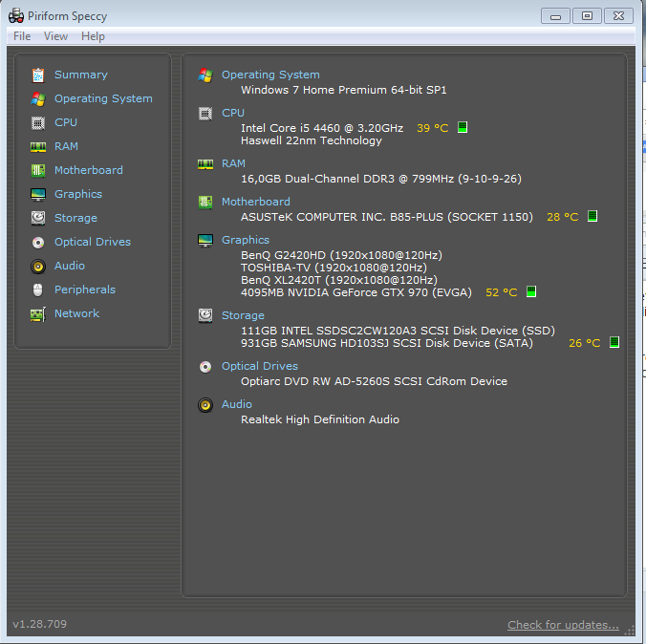Click the text BenQ XL2420T (1920x1080@120Hz)
Screen dimensions: 646x644
click(339, 280)
